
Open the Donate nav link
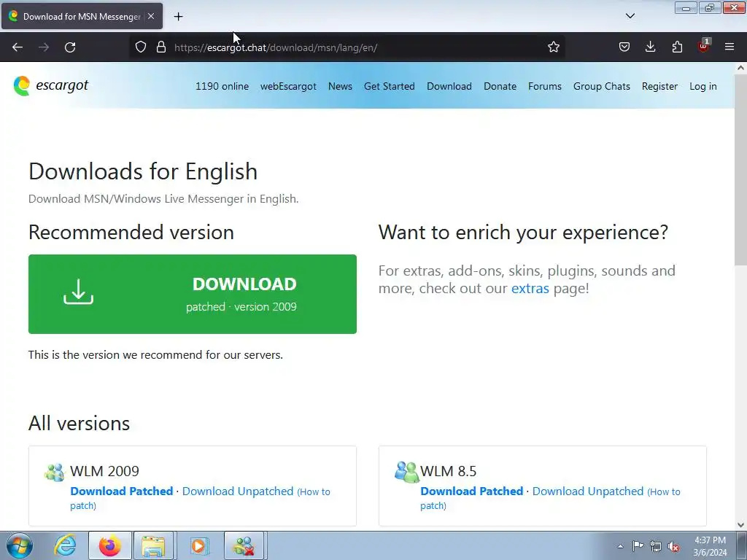(500, 86)
